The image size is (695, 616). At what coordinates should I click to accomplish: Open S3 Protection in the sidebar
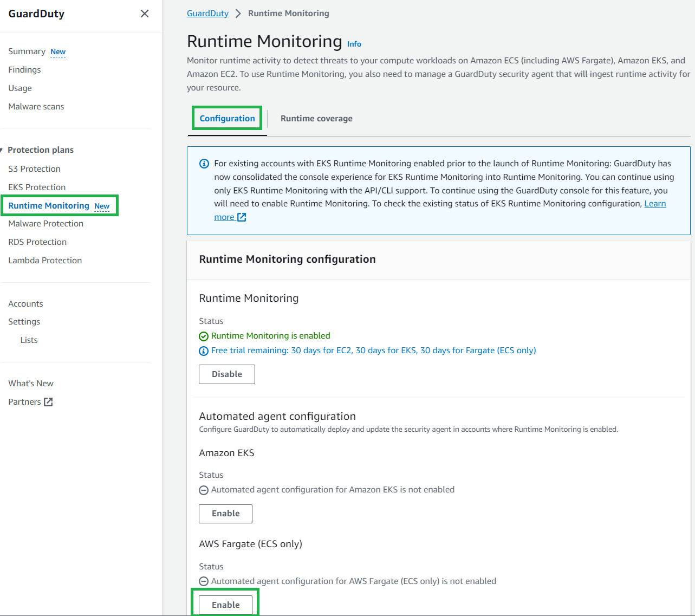click(34, 168)
